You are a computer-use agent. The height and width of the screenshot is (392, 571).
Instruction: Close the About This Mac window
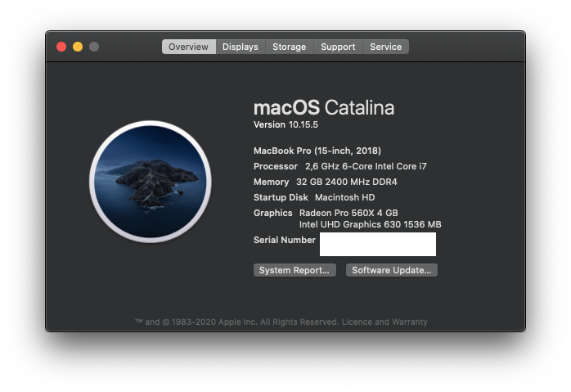61,47
